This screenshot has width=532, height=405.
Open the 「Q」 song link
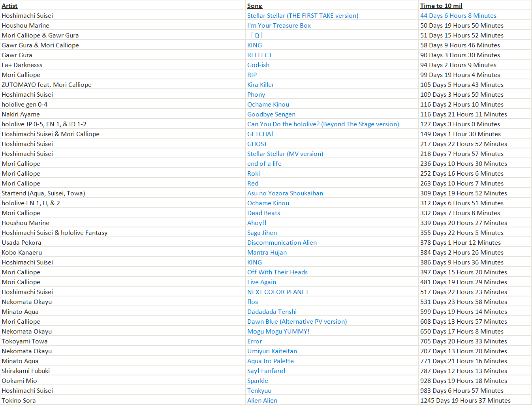256,36
